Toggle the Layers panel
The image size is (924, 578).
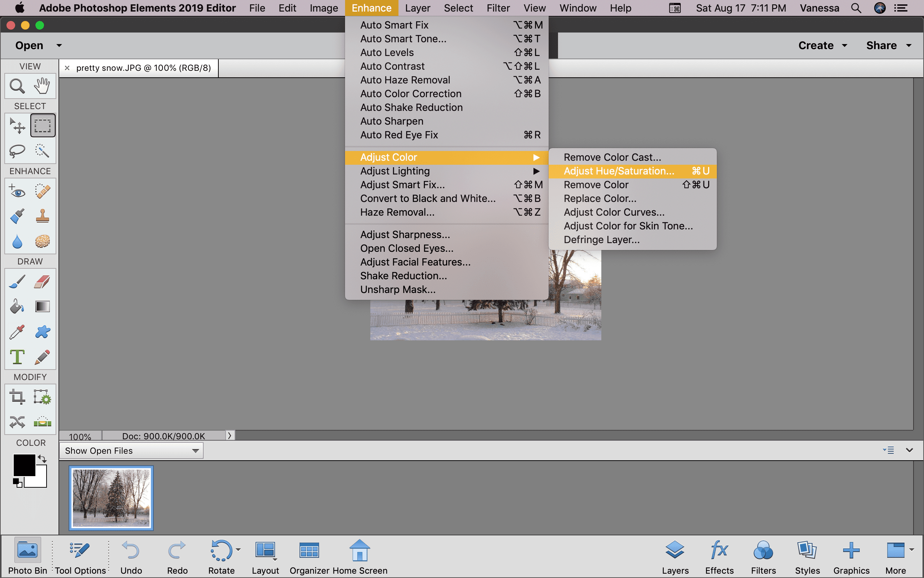pyautogui.click(x=675, y=557)
